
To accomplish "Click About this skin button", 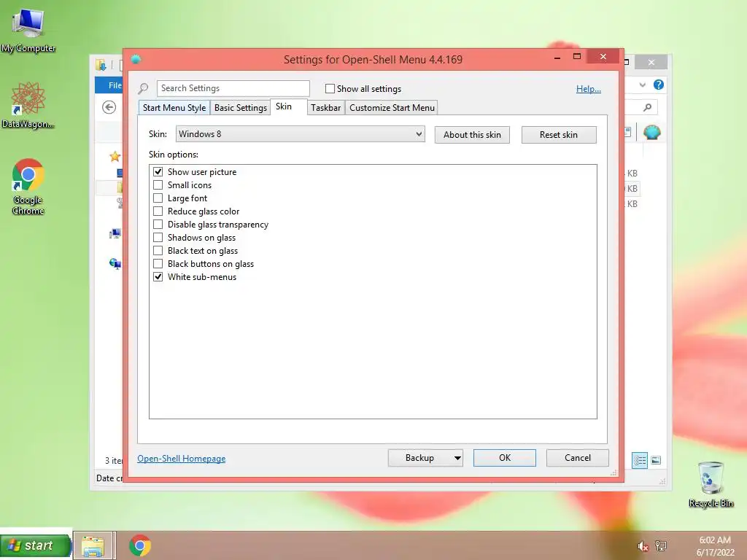I will [x=472, y=135].
